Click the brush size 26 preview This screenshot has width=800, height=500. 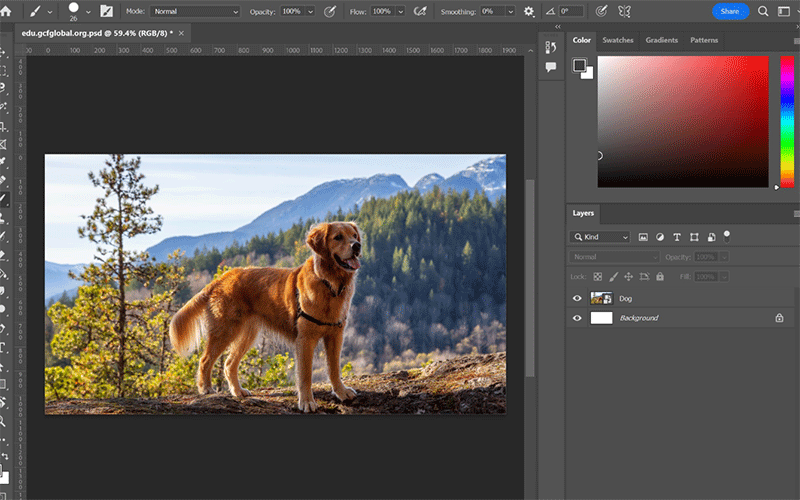tap(73, 11)
